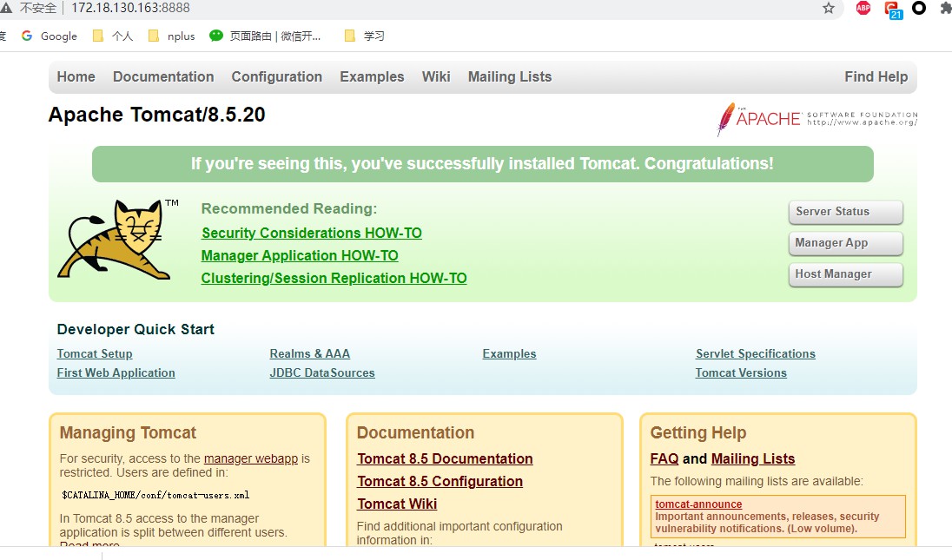This screenshot has width=952, height=560.
Task: Click the Developer Quick Start heading
Action: pos(136,329)
